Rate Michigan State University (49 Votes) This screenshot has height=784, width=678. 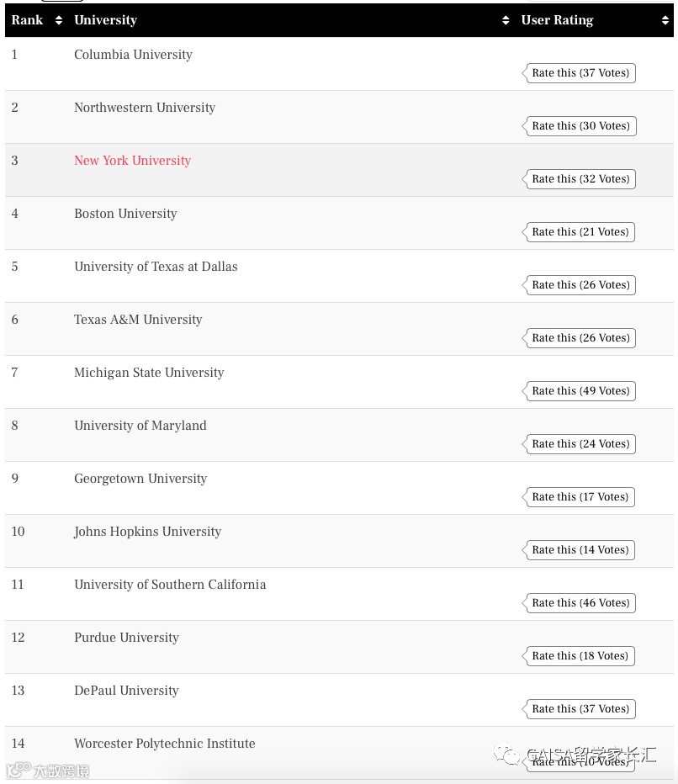tap(580, 391)
